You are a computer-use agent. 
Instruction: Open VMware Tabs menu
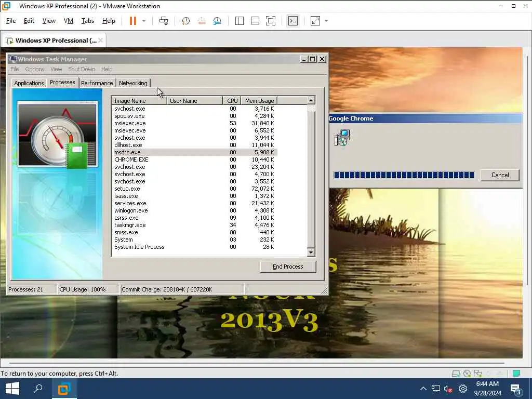[87, 21]
